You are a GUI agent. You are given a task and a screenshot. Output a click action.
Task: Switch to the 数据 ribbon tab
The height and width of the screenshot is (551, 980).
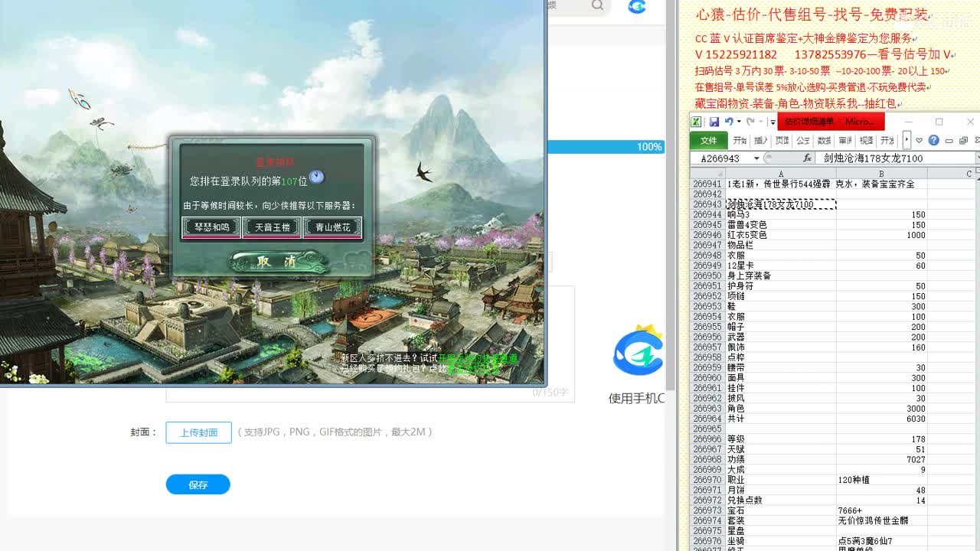point(824,141)
